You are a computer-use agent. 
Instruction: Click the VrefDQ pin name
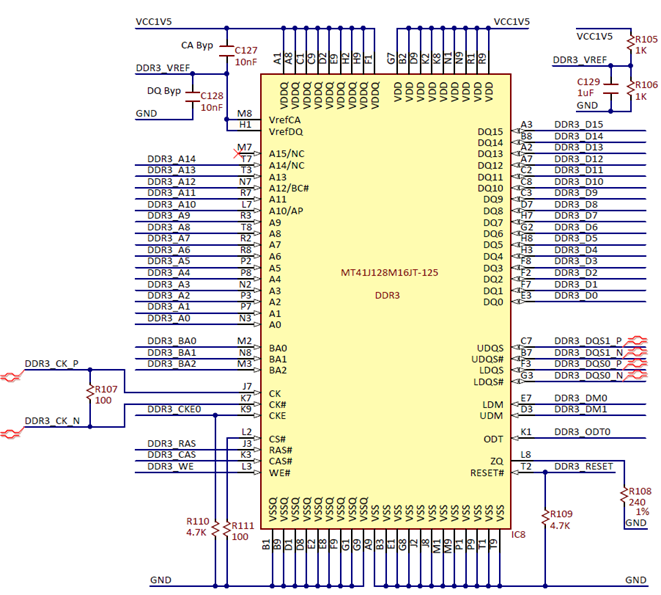pos(286,132)
